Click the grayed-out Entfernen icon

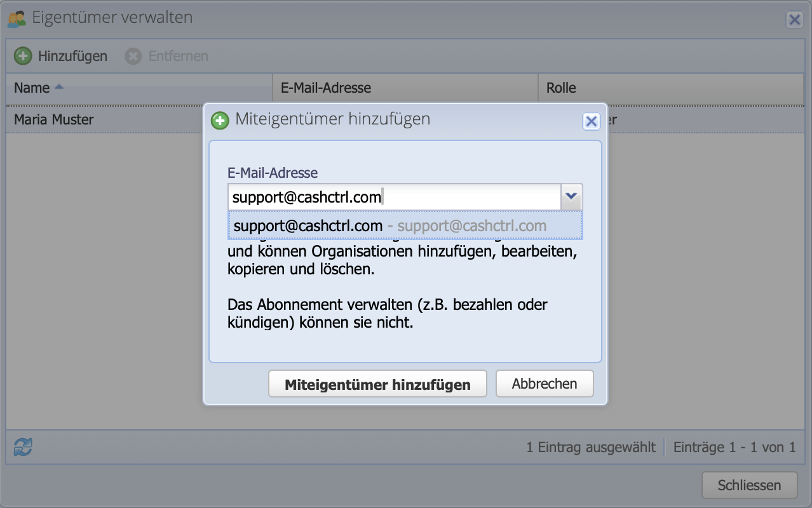pos(133,56)
